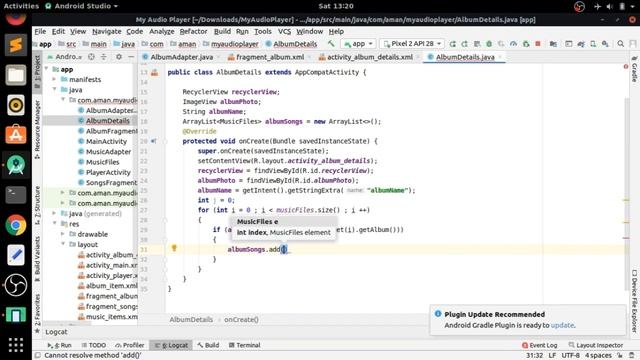
Task: Show applications grid in the dock
Action: click(16, 345)
